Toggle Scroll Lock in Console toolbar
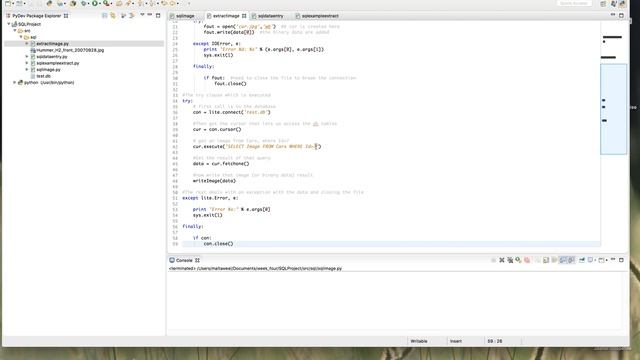The width and height of the screenshot is (640, 360). click(546, 260)
